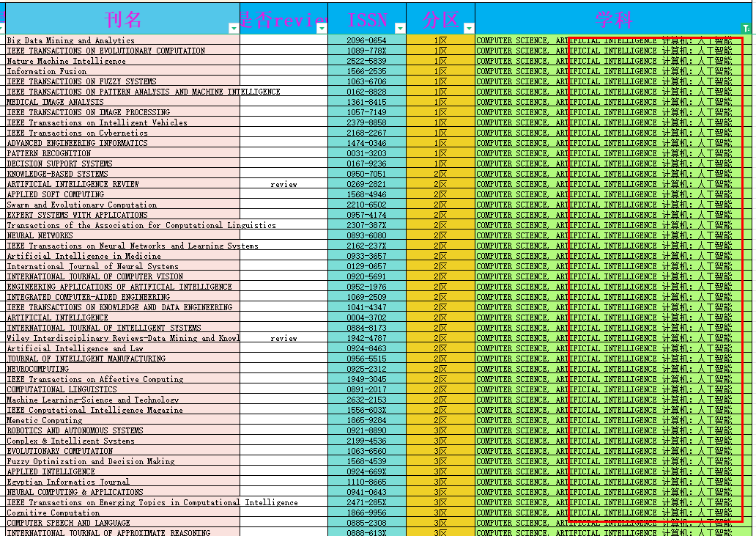756x536 pixels.
Task: Select the 'APPLIED INTELLIGENCE' journal cell
Action: [122, 471]
